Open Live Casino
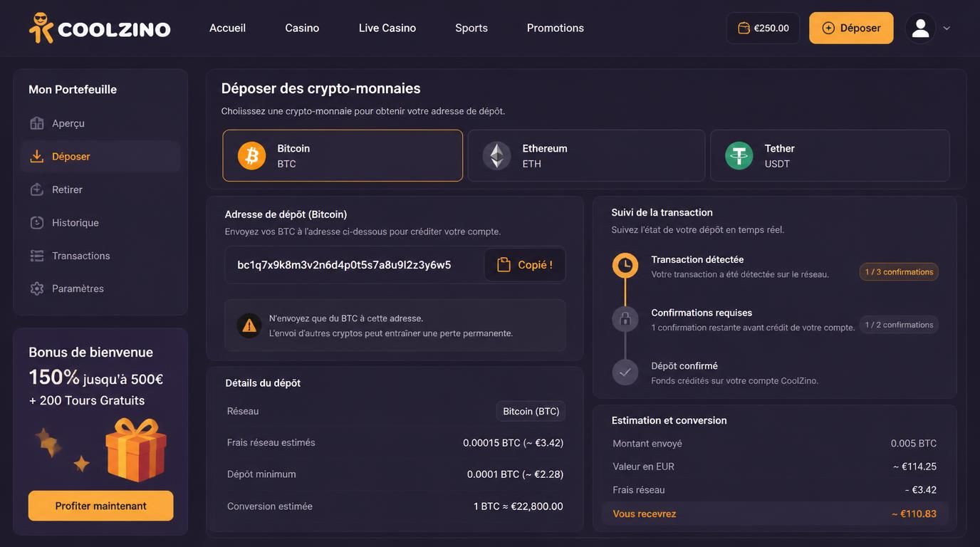The width and height of the screenshot is (980, 547). click(x=387, y=28)
